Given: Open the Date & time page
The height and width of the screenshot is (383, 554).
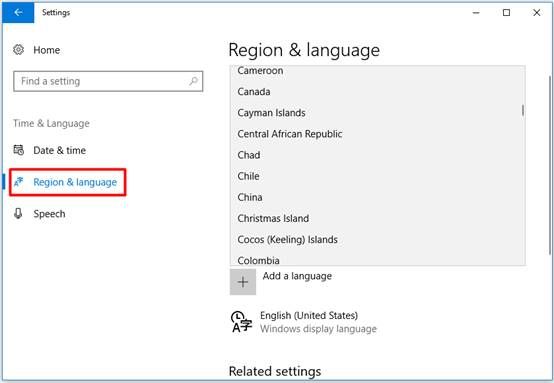Looking at the screenshot, I should click(59, 150).
